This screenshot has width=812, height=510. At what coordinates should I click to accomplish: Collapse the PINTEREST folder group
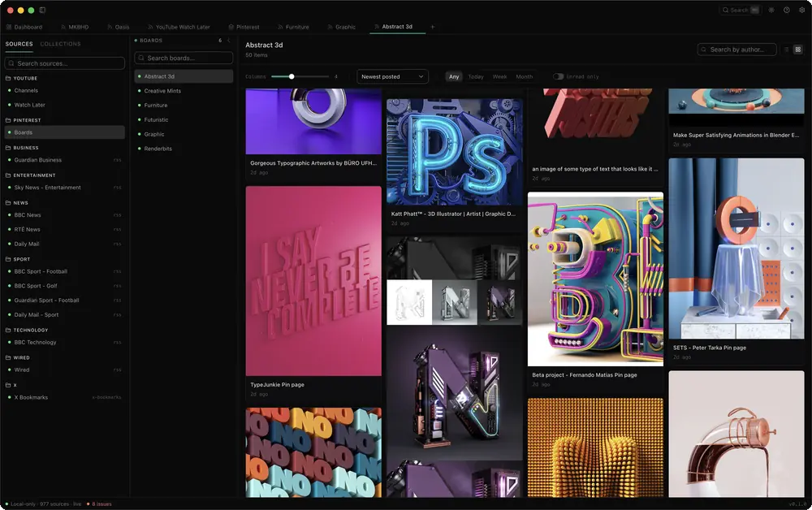coord(23,120)
